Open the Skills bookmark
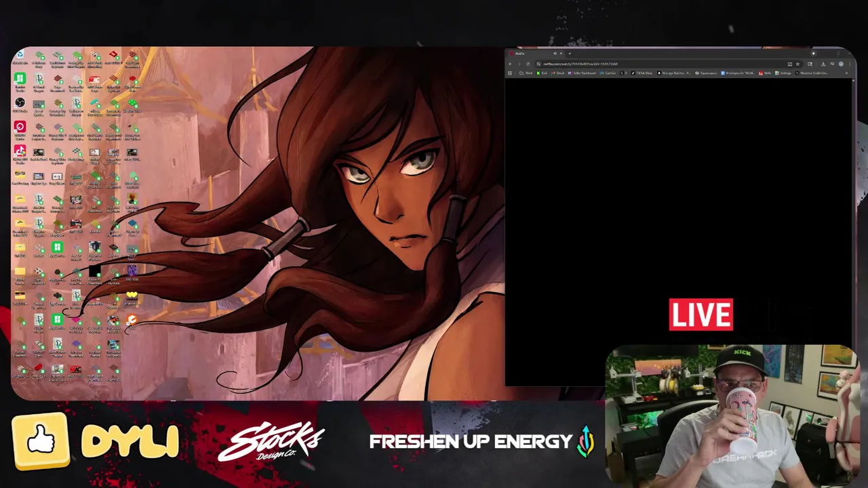Viewport: 868px width, 488px height. point(765,73)
